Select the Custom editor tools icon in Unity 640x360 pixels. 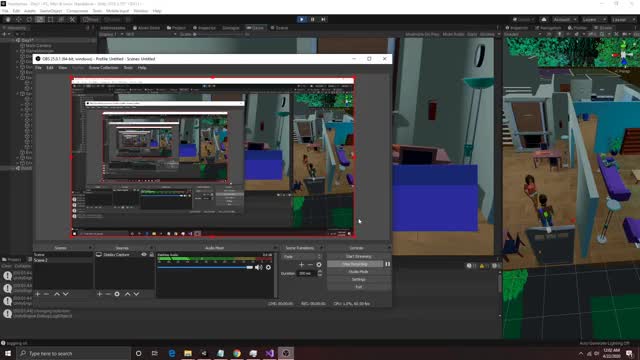point(72,19)
